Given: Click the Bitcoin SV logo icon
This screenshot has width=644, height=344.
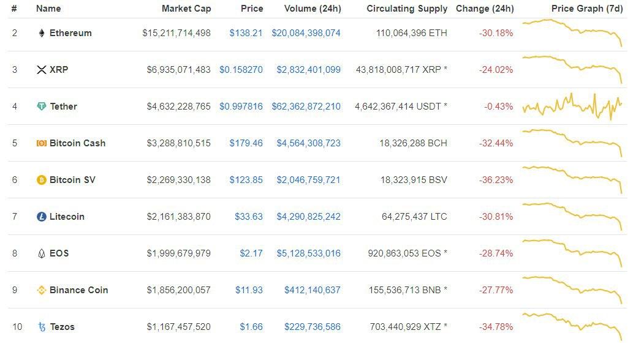Looking at the screenshot, I should coord(42,180).
